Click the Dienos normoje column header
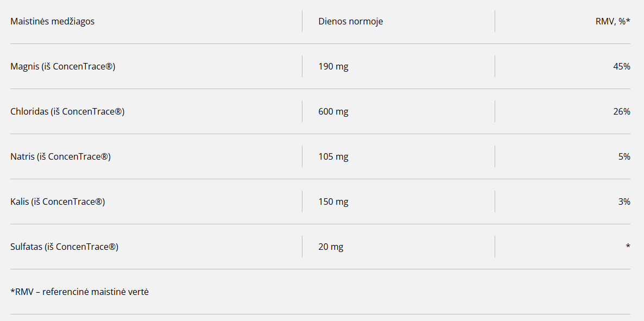Screen dimensions: 644x321 pyautogui.click(x=350, y=22)
